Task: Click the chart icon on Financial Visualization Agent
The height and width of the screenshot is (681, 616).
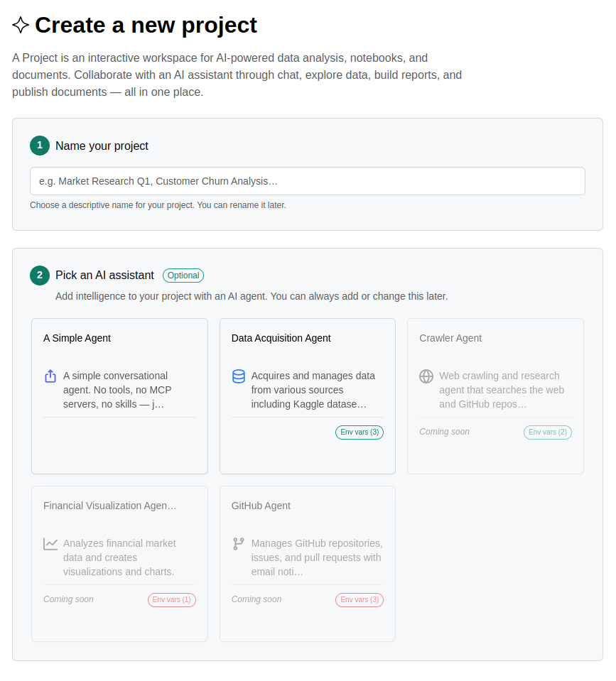Action: coord(50,544)
